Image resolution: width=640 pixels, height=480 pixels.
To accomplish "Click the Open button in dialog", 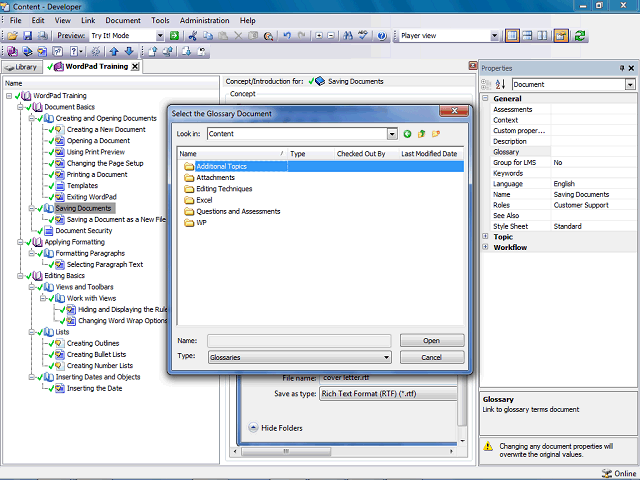I will coord(432,340).
